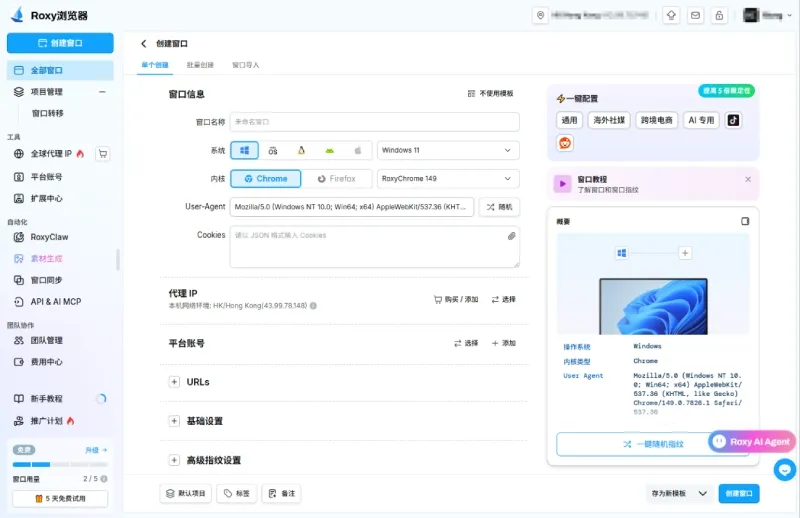Click the AI 专用 quick-config button
Viewport: 800px width, 518px height.
(701, 120)
